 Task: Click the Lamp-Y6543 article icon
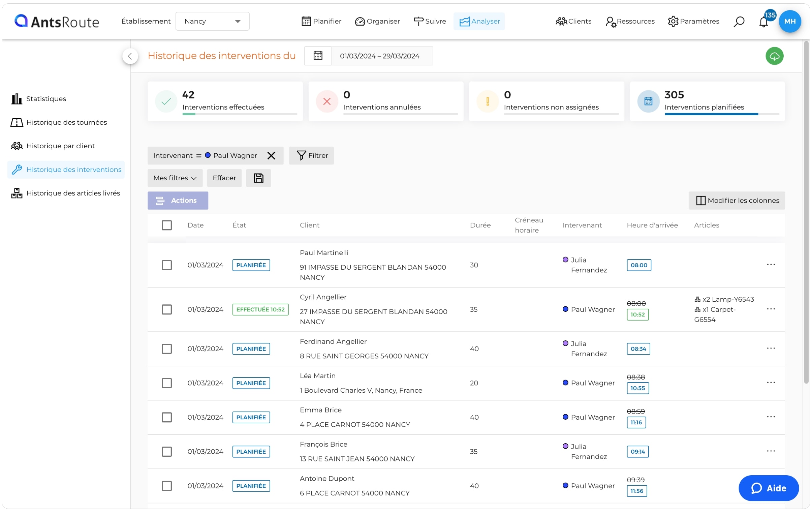(x=697, y=299)
